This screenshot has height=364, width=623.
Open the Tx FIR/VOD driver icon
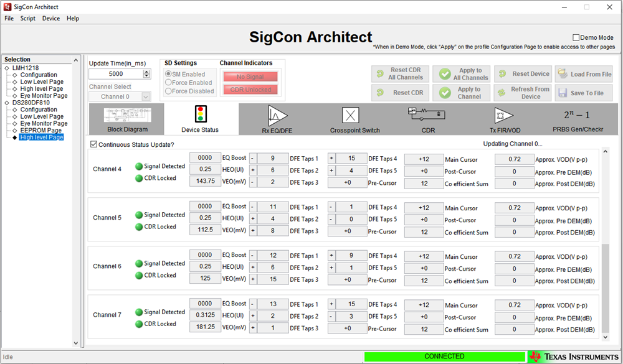(504, 116)
